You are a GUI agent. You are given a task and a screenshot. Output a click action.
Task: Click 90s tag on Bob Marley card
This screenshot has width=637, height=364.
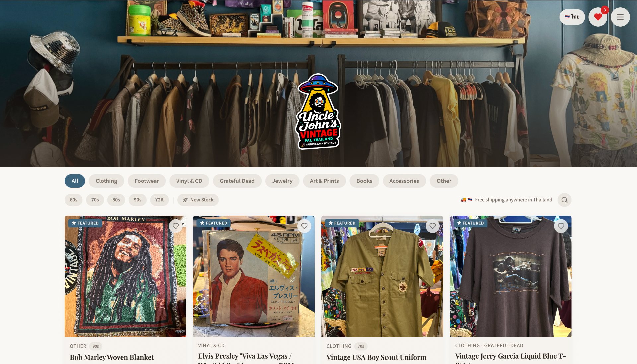[96, 346]
